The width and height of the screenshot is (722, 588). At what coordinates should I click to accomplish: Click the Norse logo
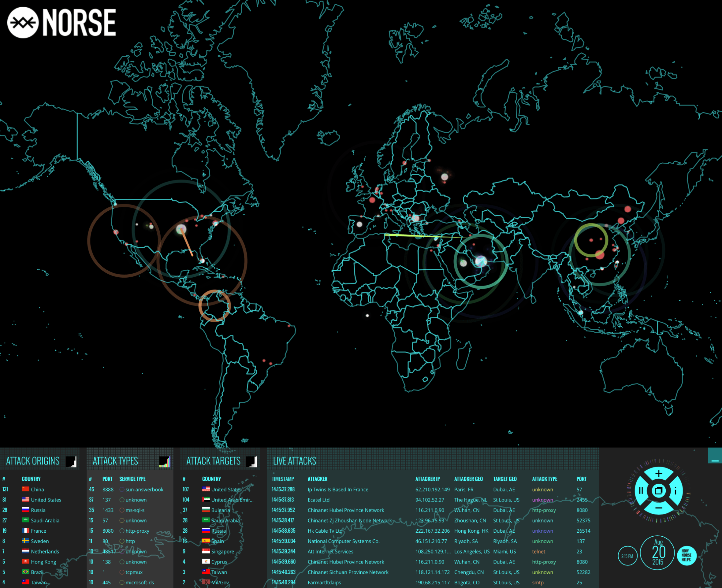click(x=62, y=22)
